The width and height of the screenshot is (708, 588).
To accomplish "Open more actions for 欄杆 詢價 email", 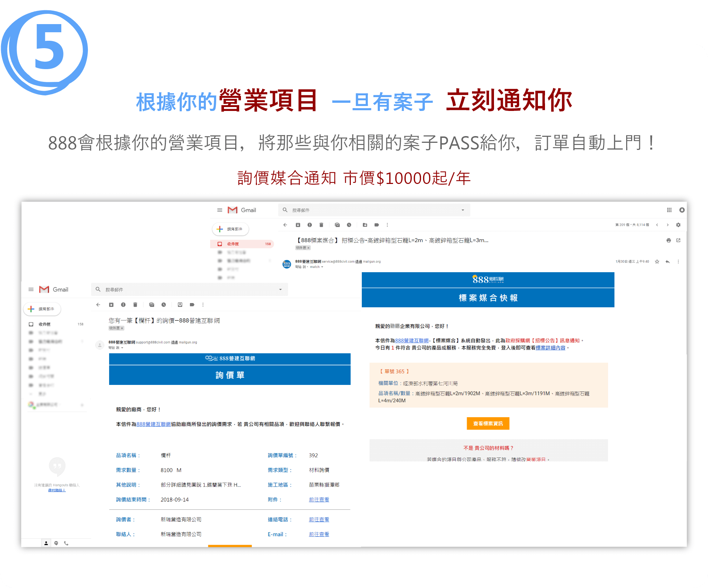I will 203,305.
